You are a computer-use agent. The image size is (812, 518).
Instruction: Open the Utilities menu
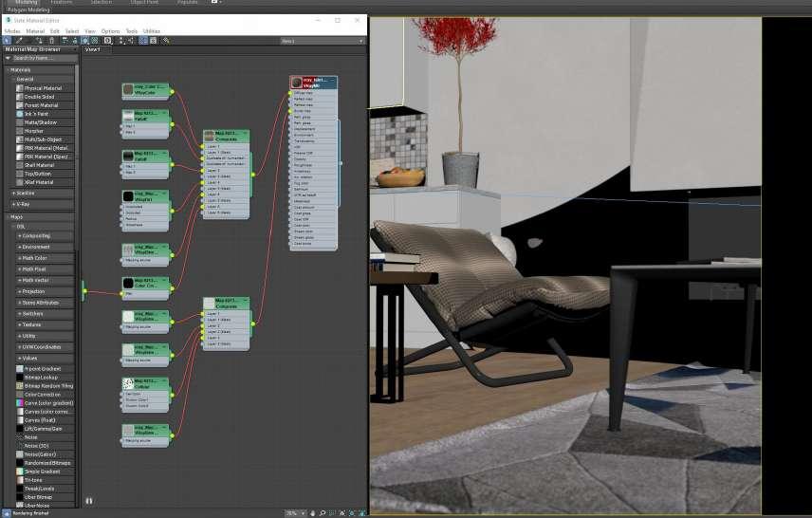tap(151, 31)
